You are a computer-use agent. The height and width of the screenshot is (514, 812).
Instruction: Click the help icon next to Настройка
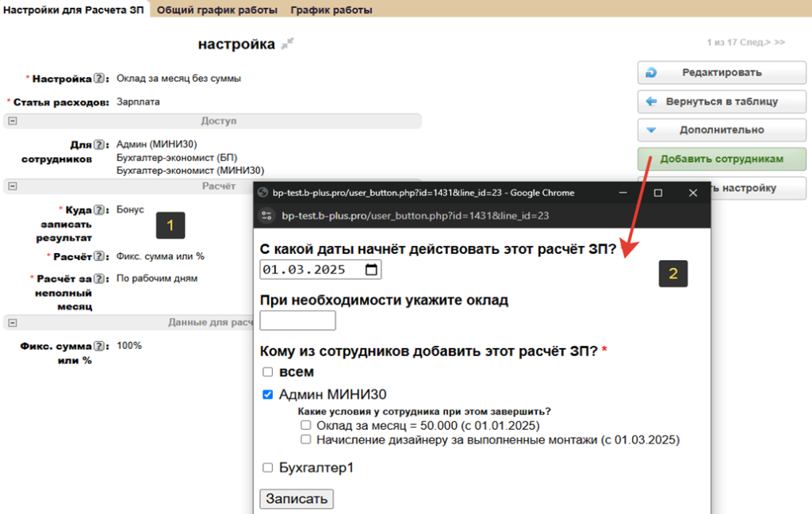click(x=99, y=79)
